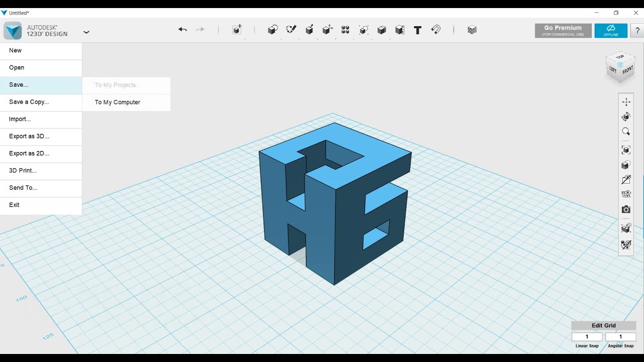
Task: Toggle the show/hide sketches icon
Action: click(626, 179)
